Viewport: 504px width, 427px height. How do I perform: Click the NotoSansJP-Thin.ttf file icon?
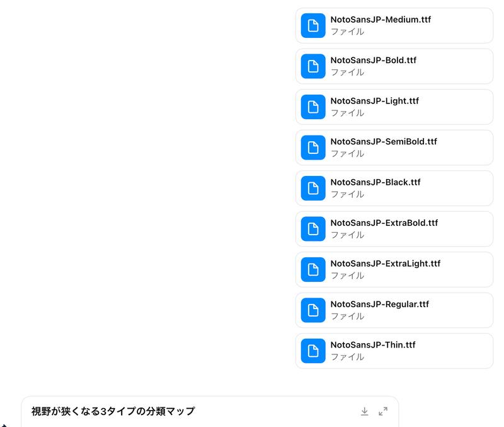click(x=313, y=351)
